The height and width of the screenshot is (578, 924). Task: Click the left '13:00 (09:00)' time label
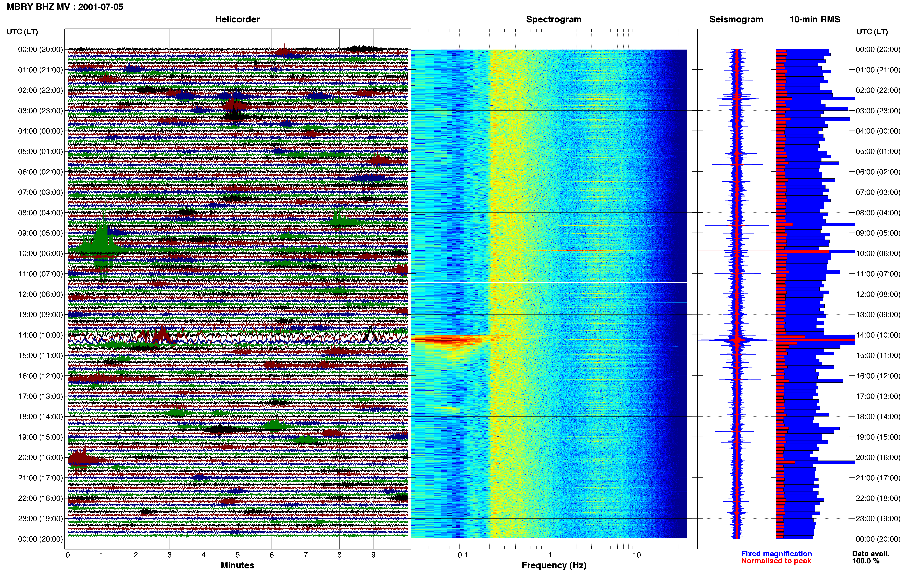41,314
